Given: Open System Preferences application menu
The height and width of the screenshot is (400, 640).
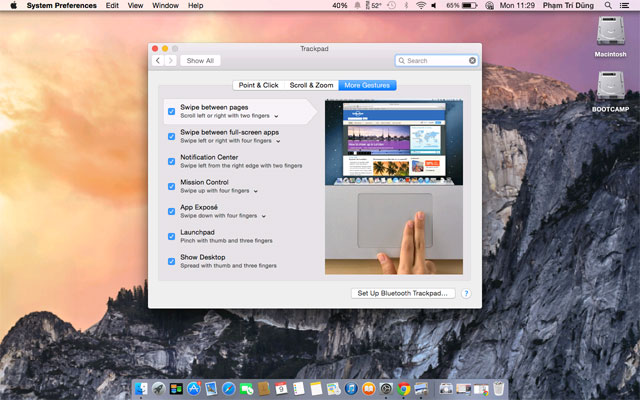Looking at the screenshot, I should click(x=62, y=5).
